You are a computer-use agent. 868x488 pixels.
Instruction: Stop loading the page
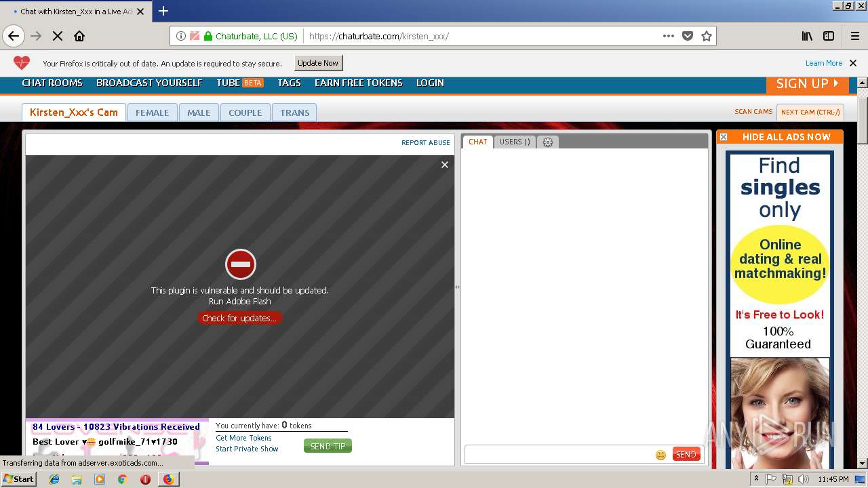pos(58,36)
